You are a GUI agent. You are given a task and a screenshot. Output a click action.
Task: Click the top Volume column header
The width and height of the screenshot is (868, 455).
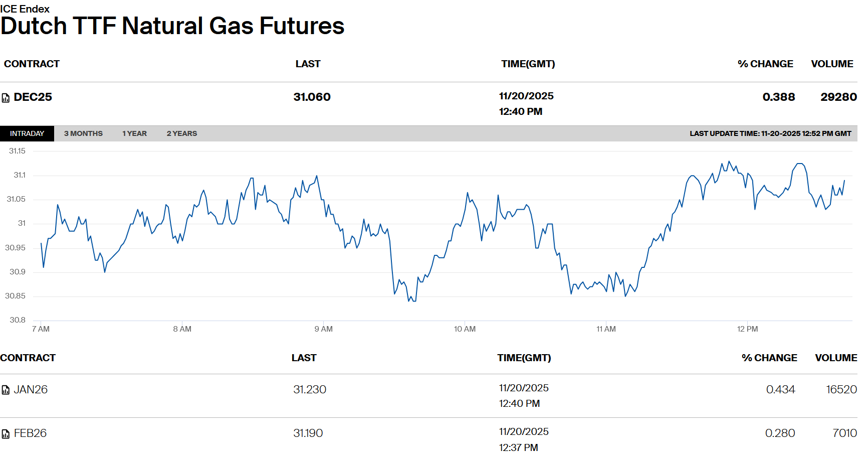tap(832, 64)
